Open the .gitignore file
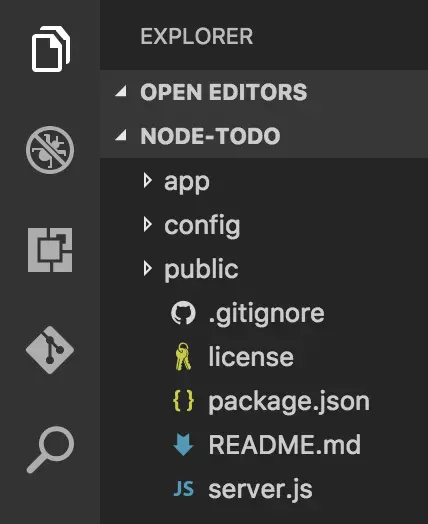Viewport: 428px width, 524px height. [264, 313]
